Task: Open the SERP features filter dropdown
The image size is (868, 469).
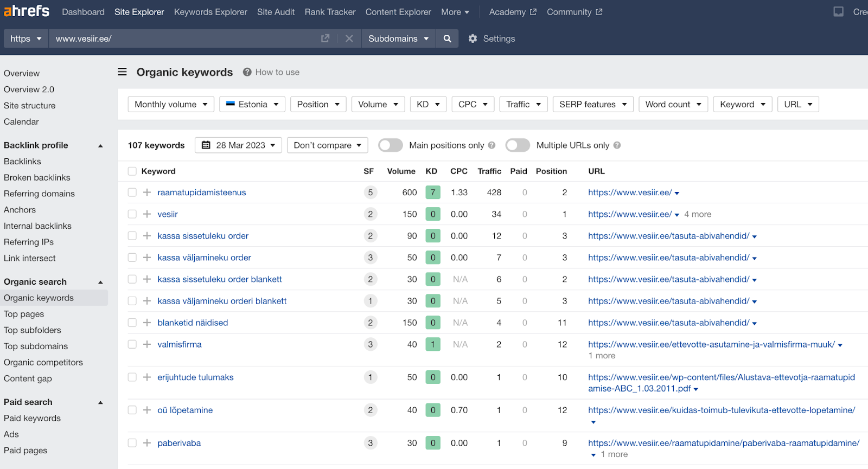Action: coord(593,104)
